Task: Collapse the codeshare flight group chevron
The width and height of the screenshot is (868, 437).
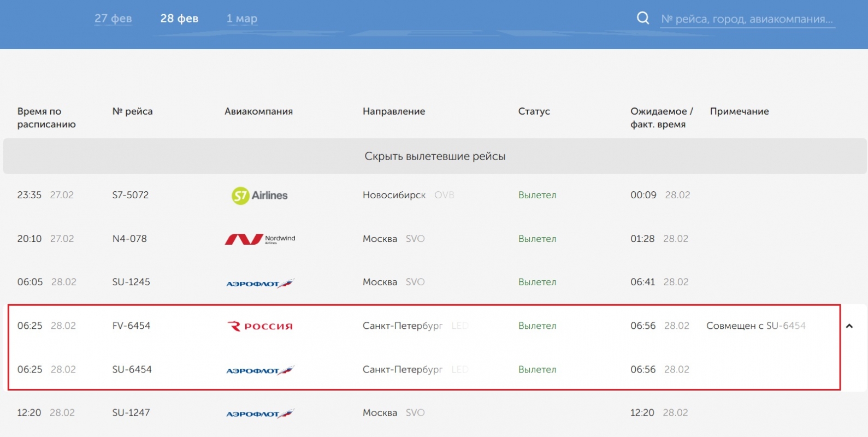Action: [849, 326]
